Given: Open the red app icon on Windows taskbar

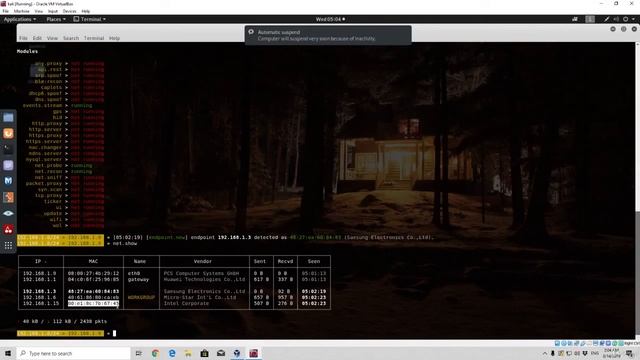Looking at the screenshot, I should 253,353.
